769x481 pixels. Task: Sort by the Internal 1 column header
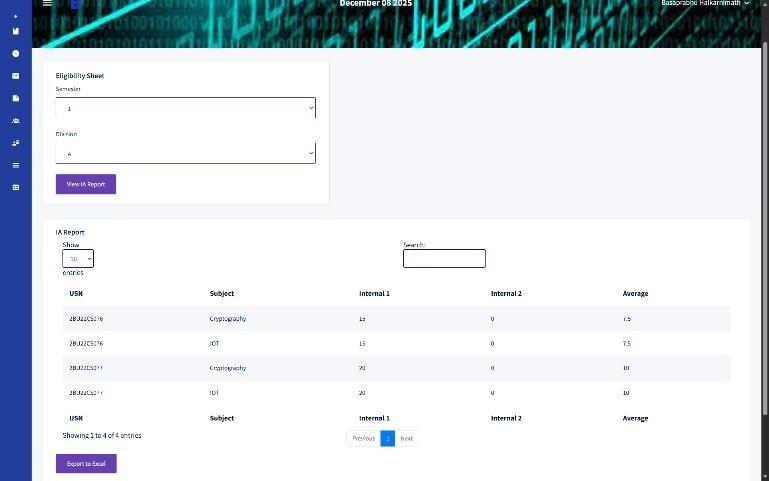[374, 293]
